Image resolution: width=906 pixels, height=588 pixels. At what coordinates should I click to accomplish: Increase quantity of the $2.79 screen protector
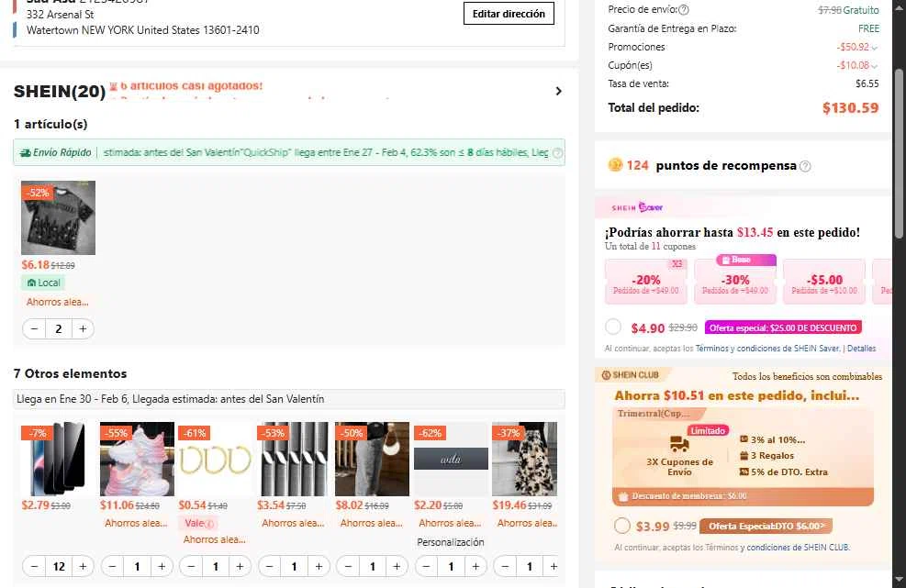coord(83,567)
